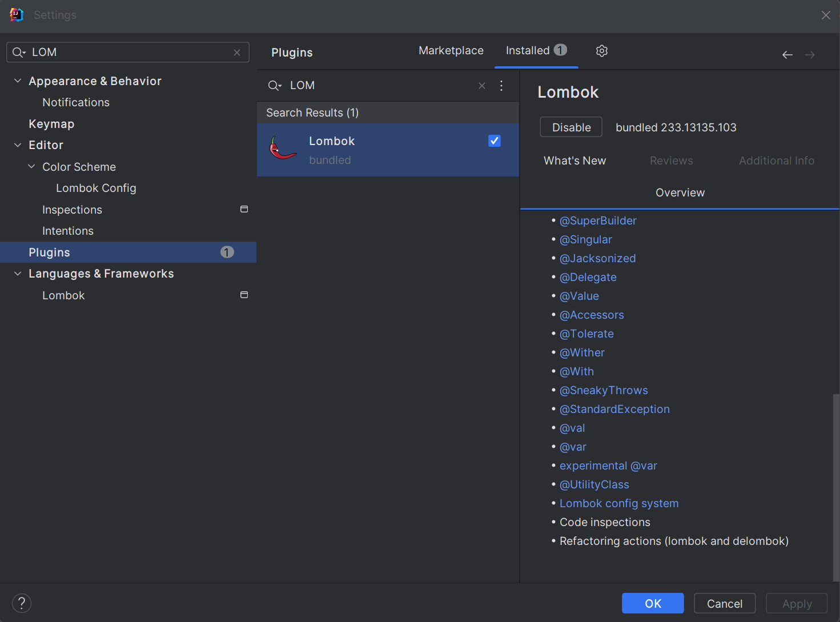Select the Overview tab
The height and width of the screenshot is (622, 840).
pos(680,193)
